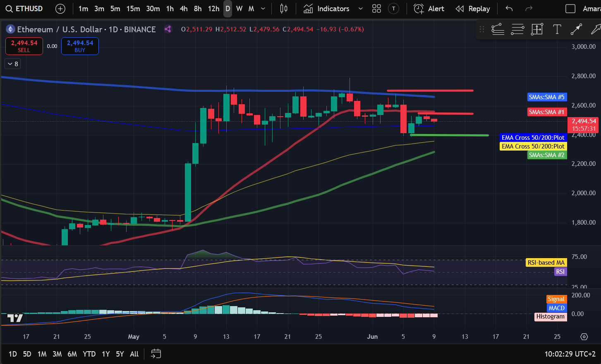This screenshot has height=364, width=601.
Task: Select the monthly M timeframe
Action: [251, 9]
